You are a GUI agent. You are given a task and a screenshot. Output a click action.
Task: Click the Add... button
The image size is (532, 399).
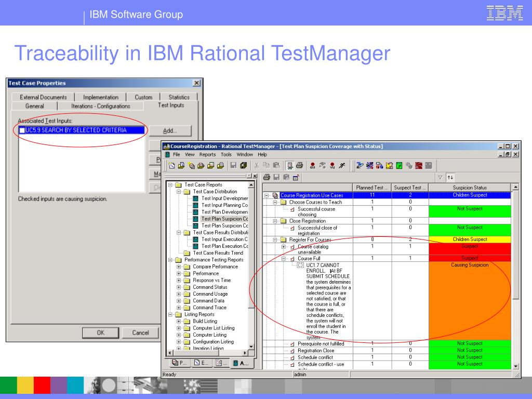170,130
